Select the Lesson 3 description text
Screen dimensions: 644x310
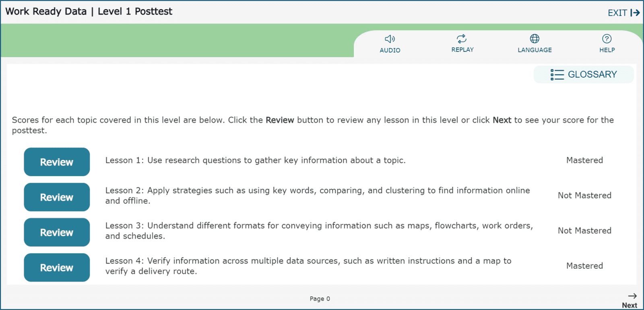(x=319, y=231)
